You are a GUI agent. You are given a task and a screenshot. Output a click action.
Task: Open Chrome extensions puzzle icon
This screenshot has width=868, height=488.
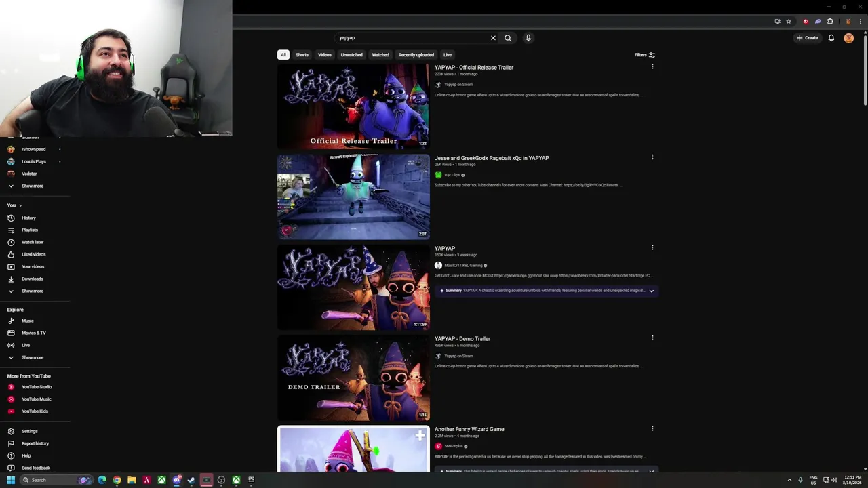[830, 21]
